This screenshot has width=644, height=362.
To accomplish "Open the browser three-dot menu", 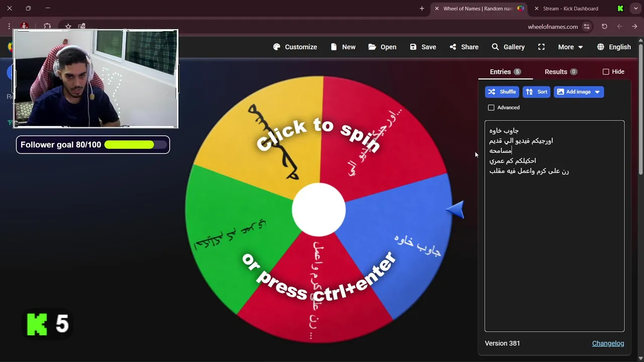I will pos(9,26).
